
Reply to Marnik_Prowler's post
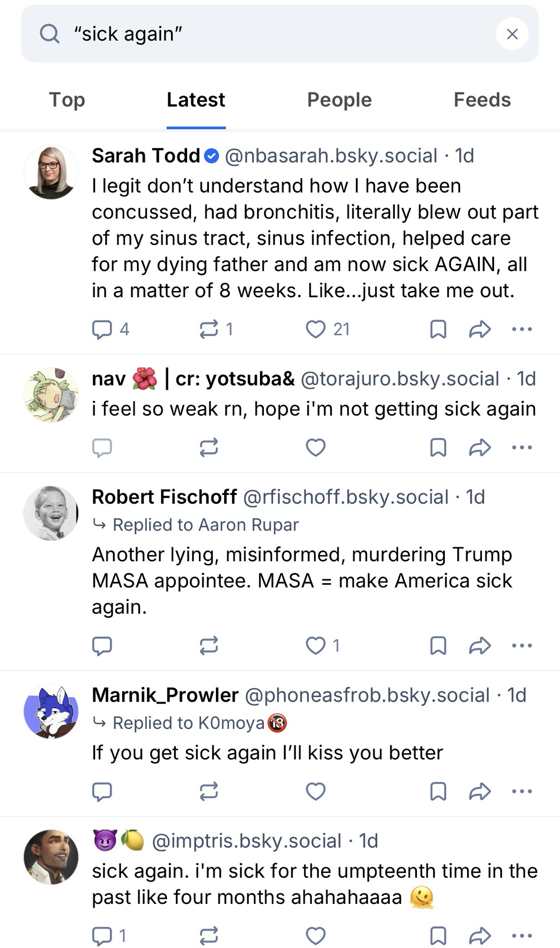click(102, 791)
